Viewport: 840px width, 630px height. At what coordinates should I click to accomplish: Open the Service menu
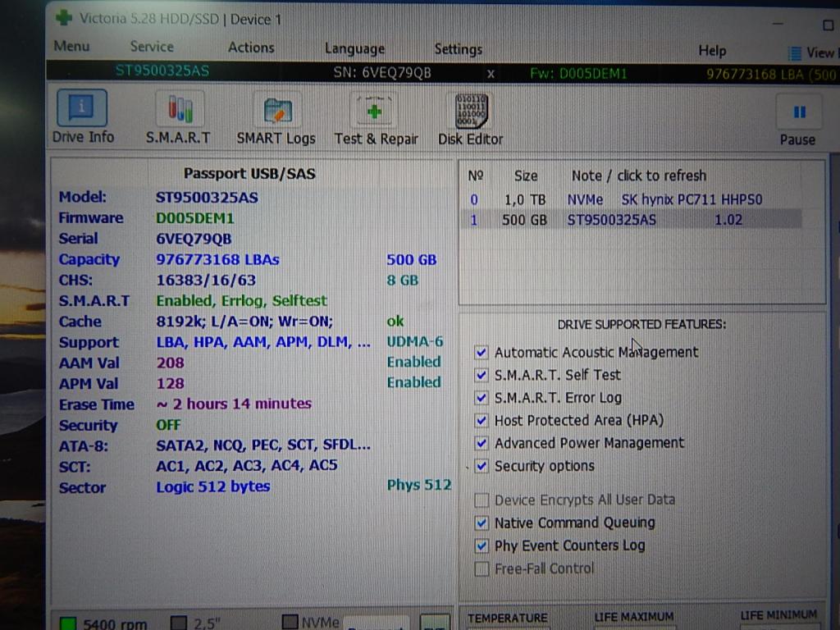click(152, 47)
